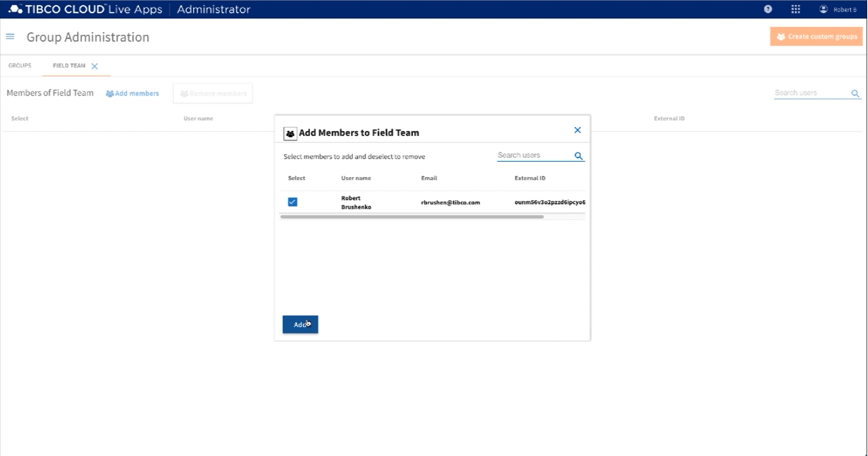Open the Robert B user profile menu
The width and height of the screenshot is (868, 456).
[x=838, y=9]
